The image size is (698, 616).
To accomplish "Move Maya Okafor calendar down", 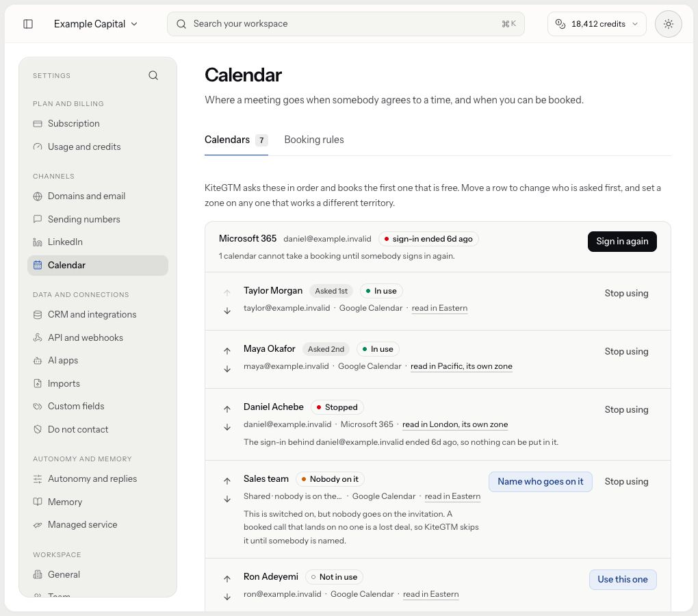I will click(x=227, y=369).
